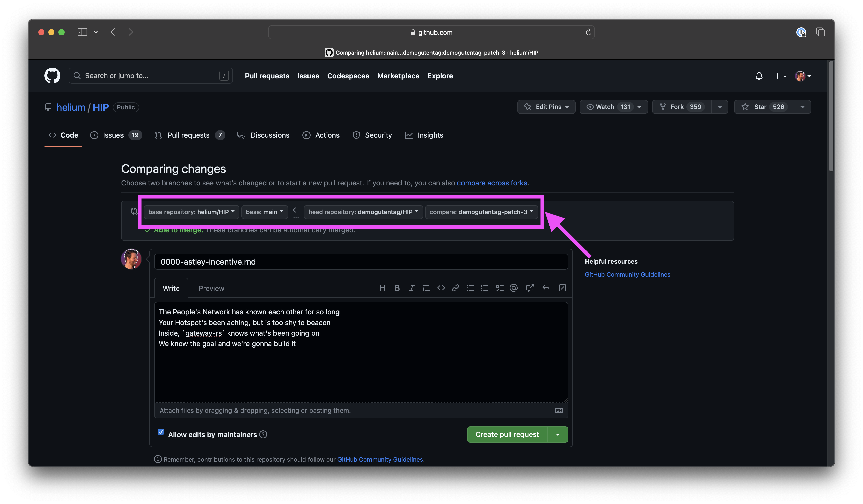Open base repository helium/HIP dropdown
This screenshot has width=863, height=504.
pos(191,212)
